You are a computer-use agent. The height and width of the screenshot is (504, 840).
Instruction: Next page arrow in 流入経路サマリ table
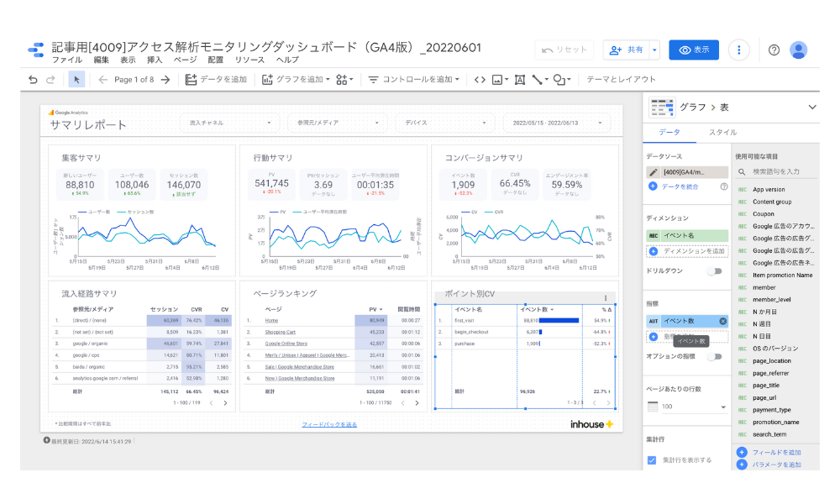click(x=225, y=403)
